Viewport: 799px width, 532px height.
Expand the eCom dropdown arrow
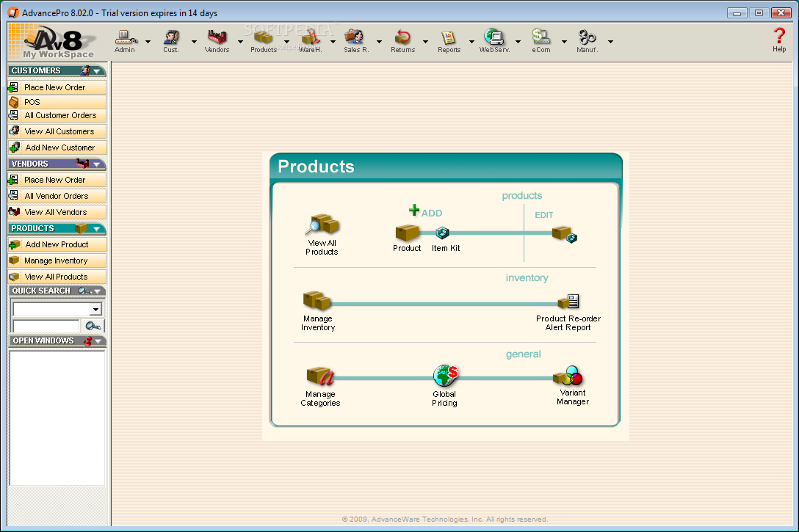564,42
